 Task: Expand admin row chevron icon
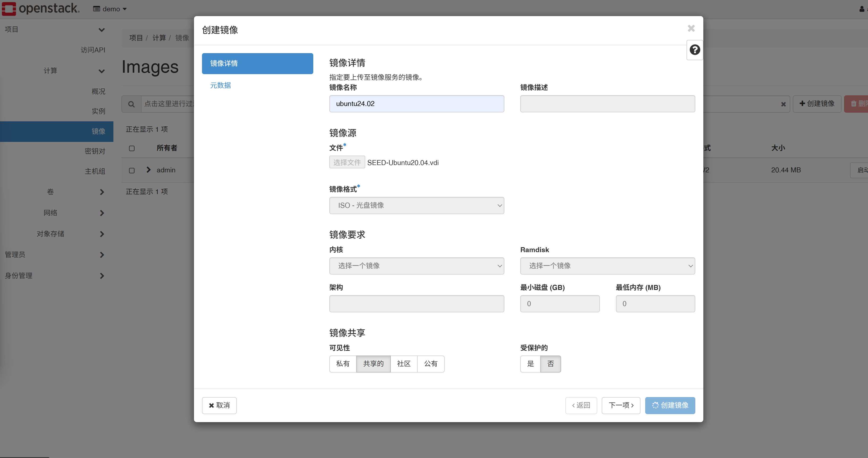[x=148, y=170]
